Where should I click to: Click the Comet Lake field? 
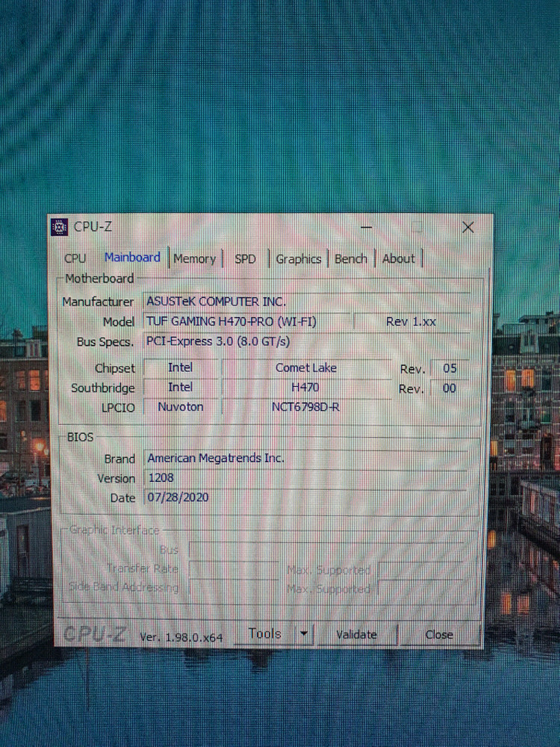click(x=306, y=368)
